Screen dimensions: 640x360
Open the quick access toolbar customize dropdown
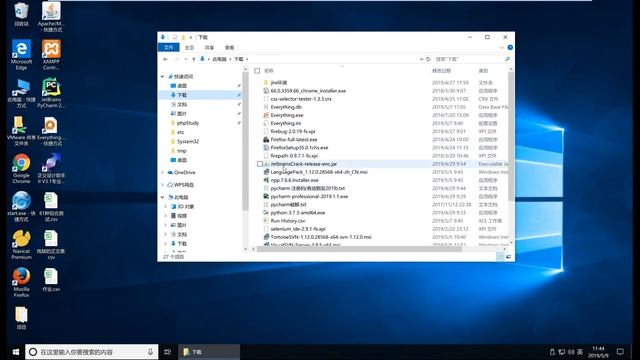click(x=191, y=37)
